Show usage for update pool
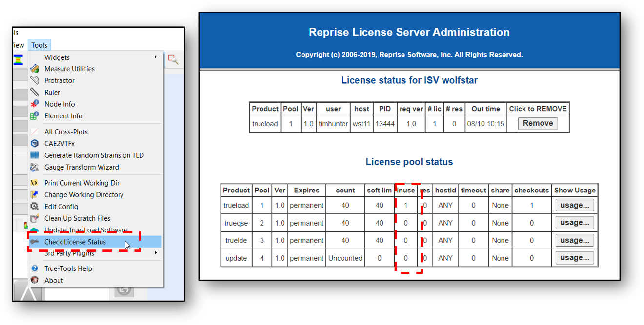644x325 pixels. pyautogui.click(x=575, y=258)
